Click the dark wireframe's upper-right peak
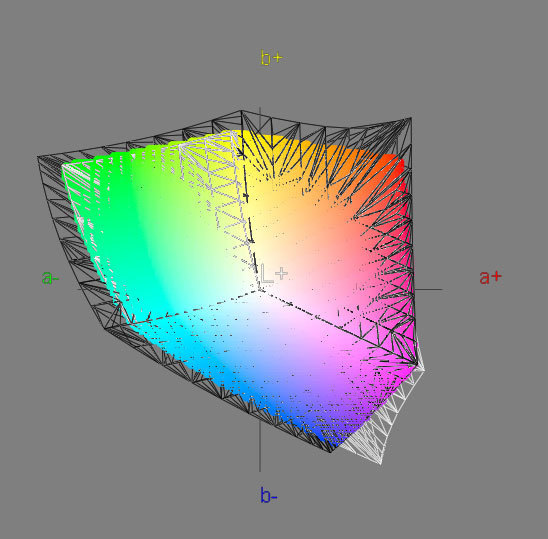The width and height of the screenshot is (548, 539). [x=410, y=120]
